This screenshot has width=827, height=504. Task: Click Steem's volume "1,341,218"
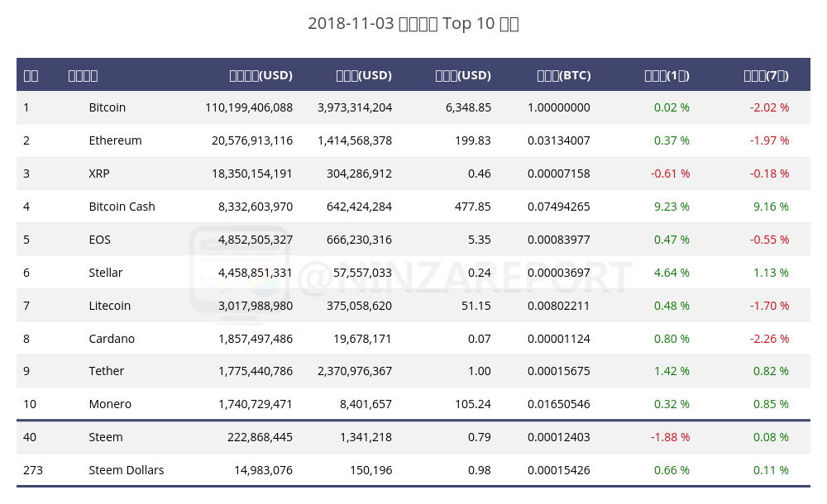pos(366,438)
